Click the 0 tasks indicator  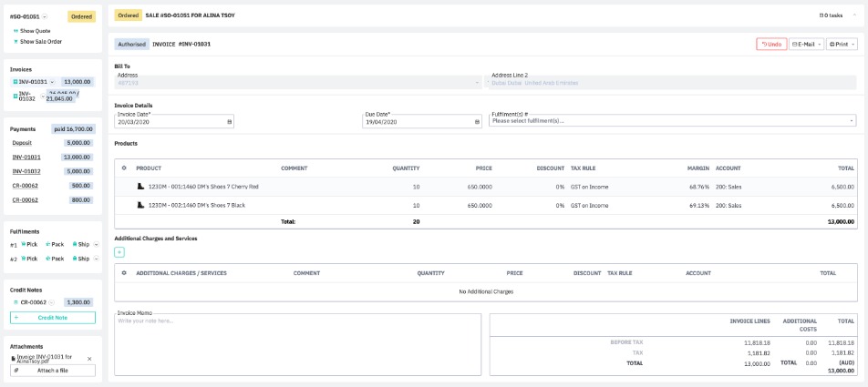tap(831, 15)
